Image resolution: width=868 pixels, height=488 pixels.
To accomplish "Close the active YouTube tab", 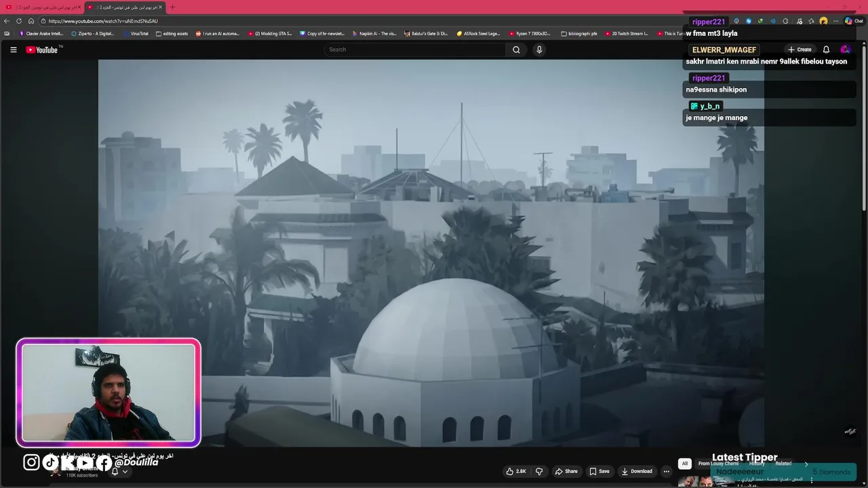I will [161, 7].
